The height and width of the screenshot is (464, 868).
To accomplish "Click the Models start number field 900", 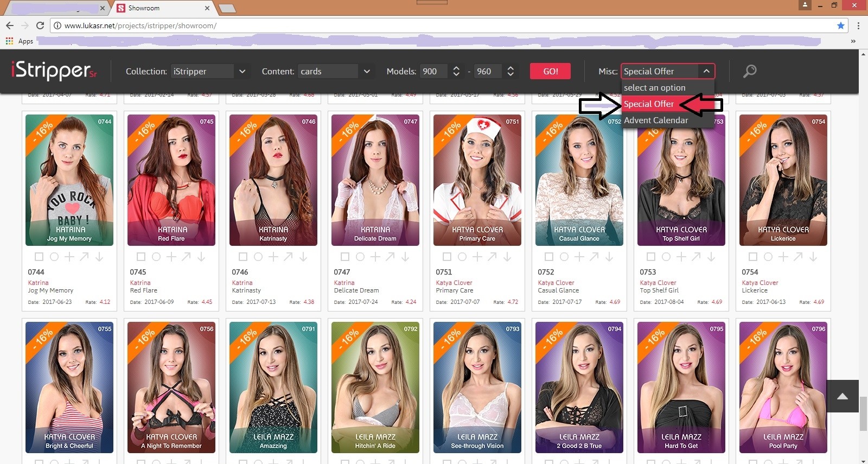I will [434, 71].
